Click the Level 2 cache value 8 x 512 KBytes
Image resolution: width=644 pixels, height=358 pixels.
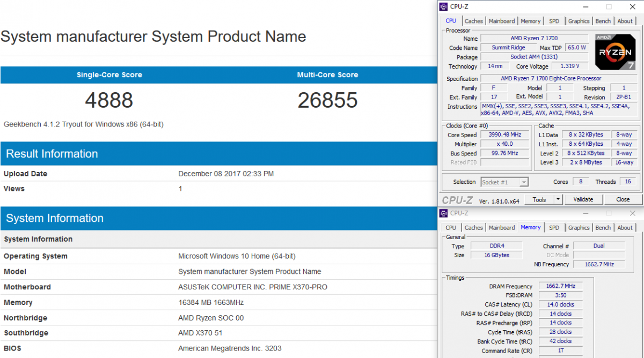pos(586,153)
